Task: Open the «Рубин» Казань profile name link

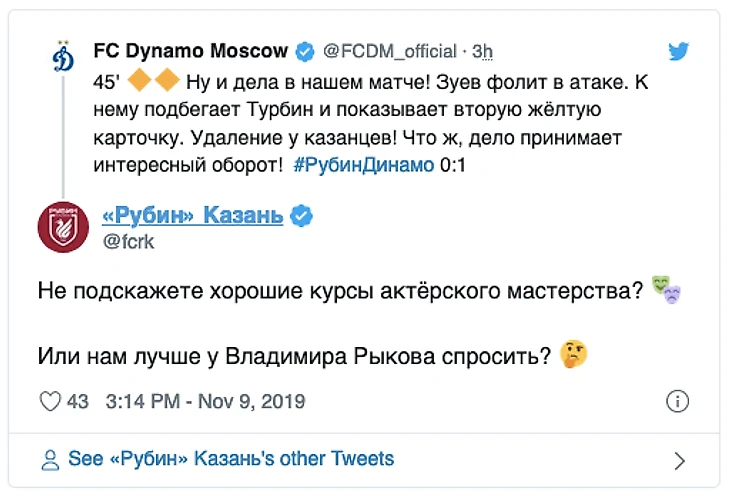Action: [x=192, y=215]
